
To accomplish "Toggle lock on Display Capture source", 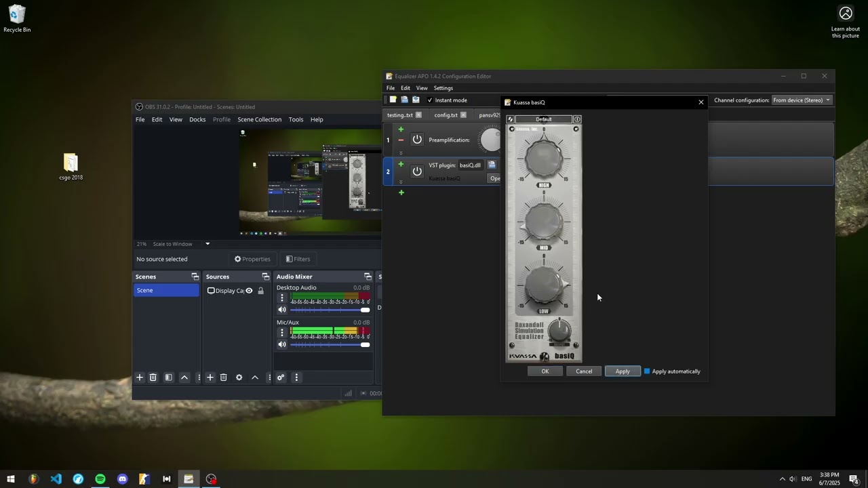I will 260,291.
